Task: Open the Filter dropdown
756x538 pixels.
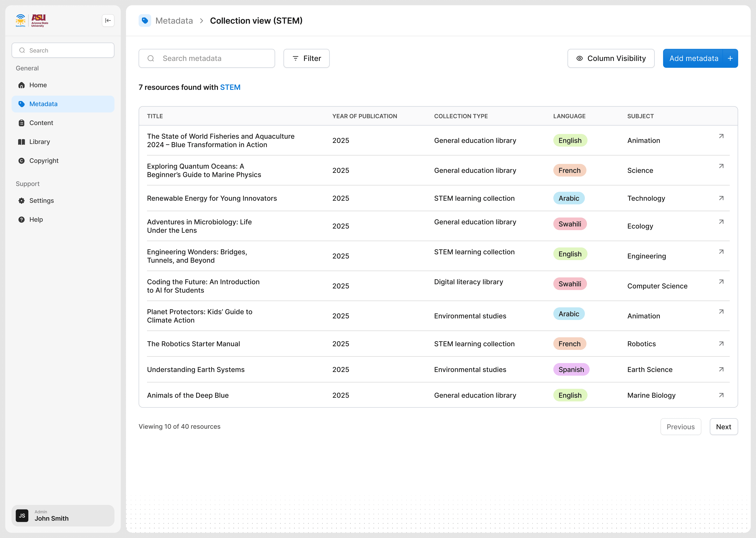Action: 306,58
